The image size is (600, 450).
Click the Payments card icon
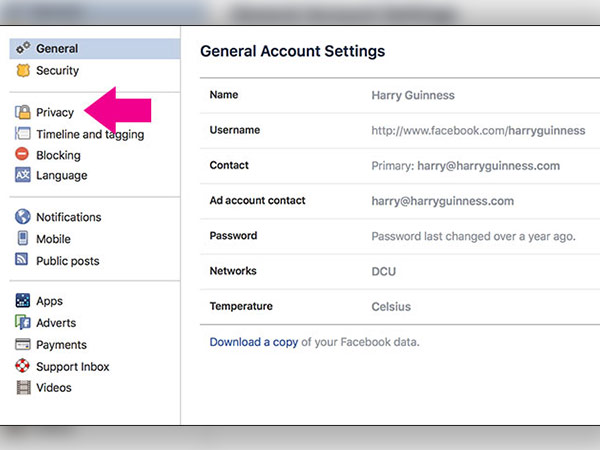coord(23,345)
